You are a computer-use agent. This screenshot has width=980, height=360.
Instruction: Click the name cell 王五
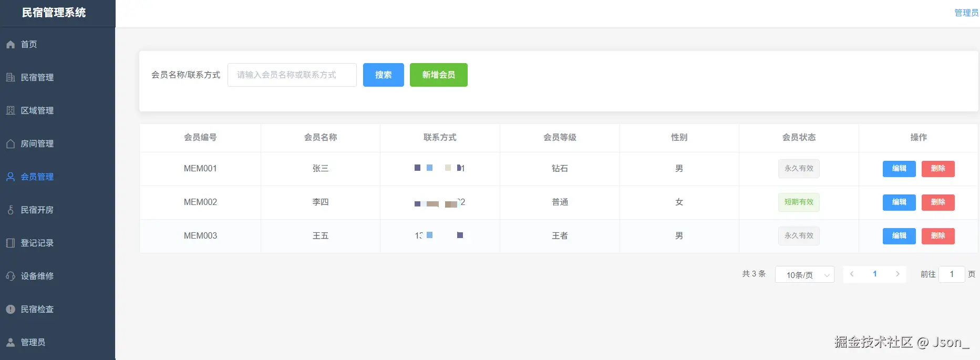coord(321,236)
